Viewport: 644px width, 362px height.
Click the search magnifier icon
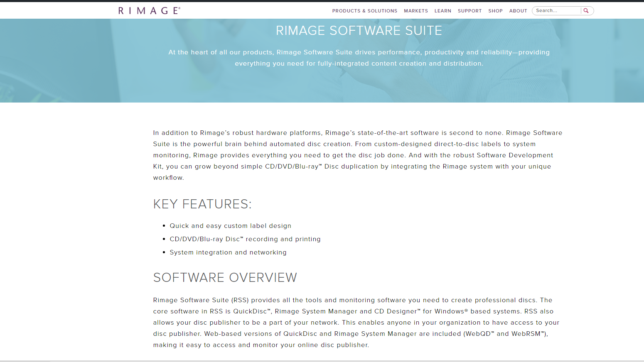point(586,11)
